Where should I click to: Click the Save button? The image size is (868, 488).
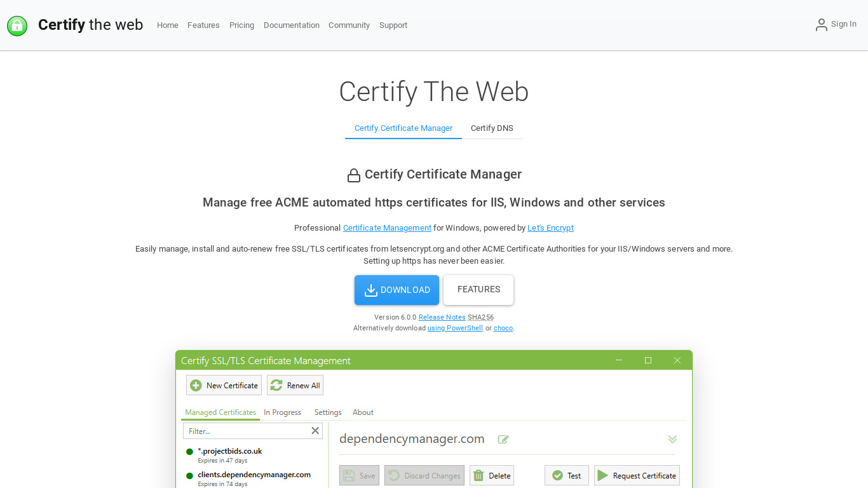[359, 475]
